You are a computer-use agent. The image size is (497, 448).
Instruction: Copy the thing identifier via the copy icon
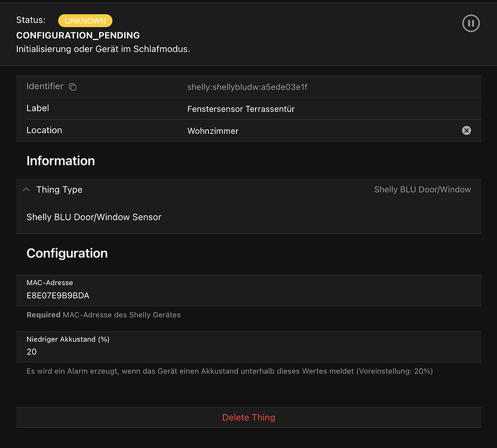72,87
